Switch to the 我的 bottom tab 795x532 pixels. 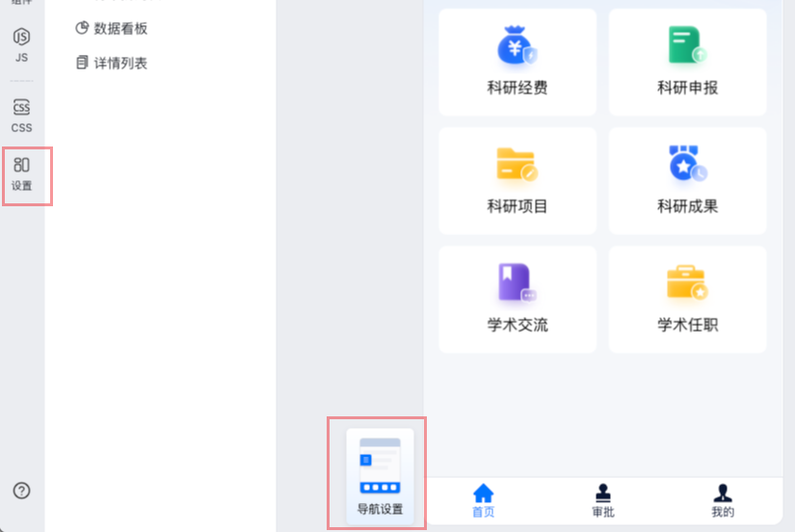click(723, 500)
